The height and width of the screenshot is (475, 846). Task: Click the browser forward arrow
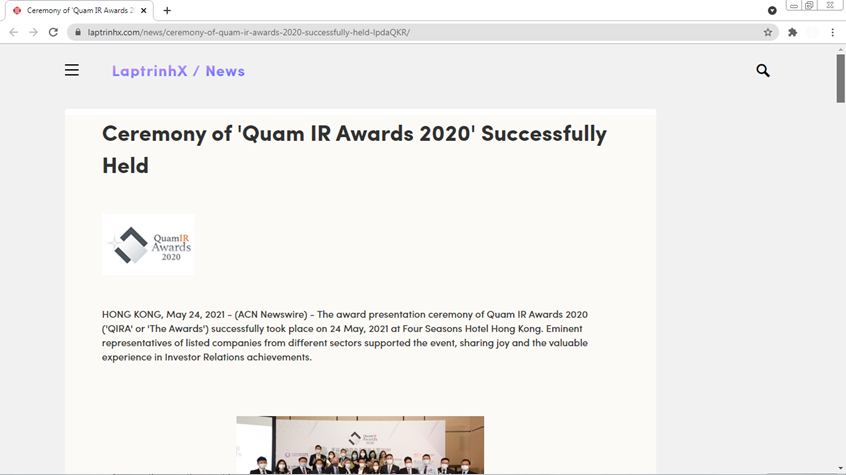pos(33,32)
